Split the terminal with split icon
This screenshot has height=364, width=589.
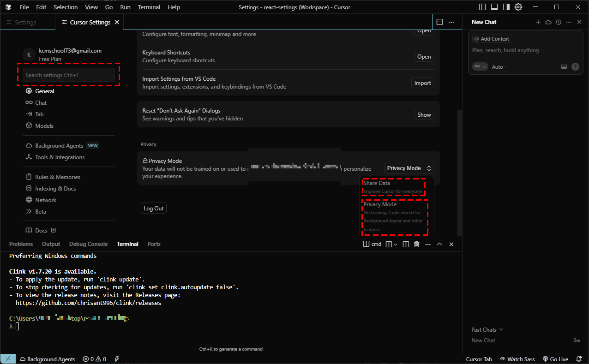(406, 244)
